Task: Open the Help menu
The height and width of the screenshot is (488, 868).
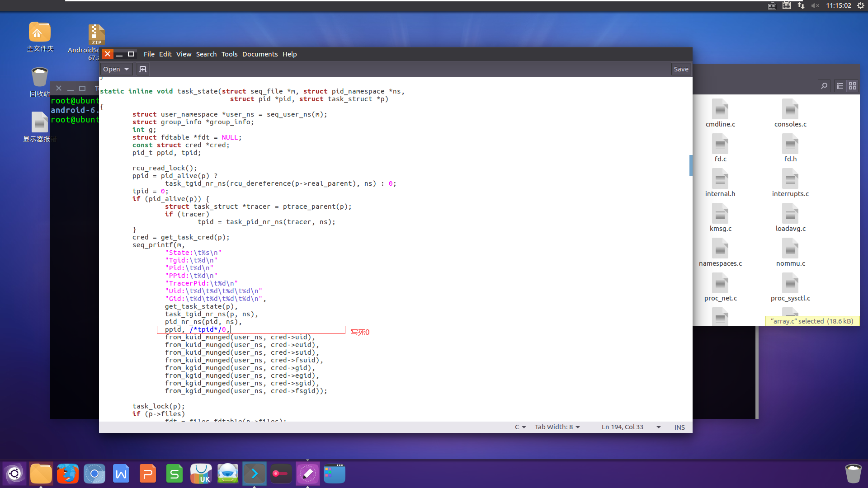Action: click(x=289, y=54)
